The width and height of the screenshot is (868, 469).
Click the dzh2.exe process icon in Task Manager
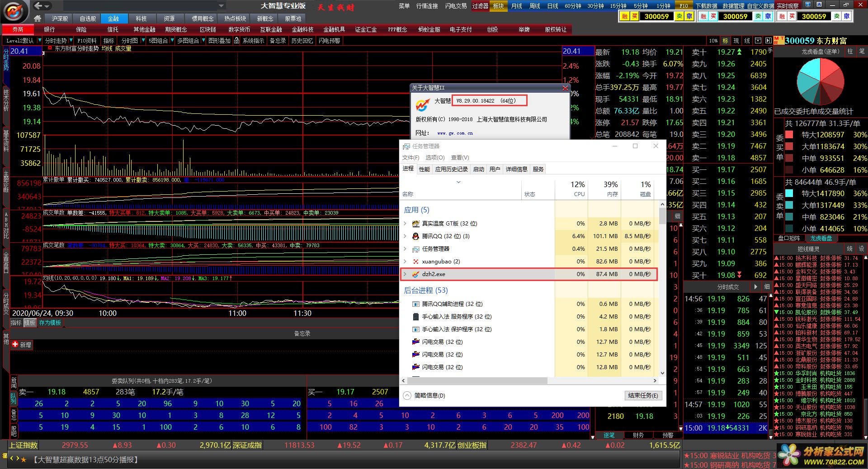415,274
